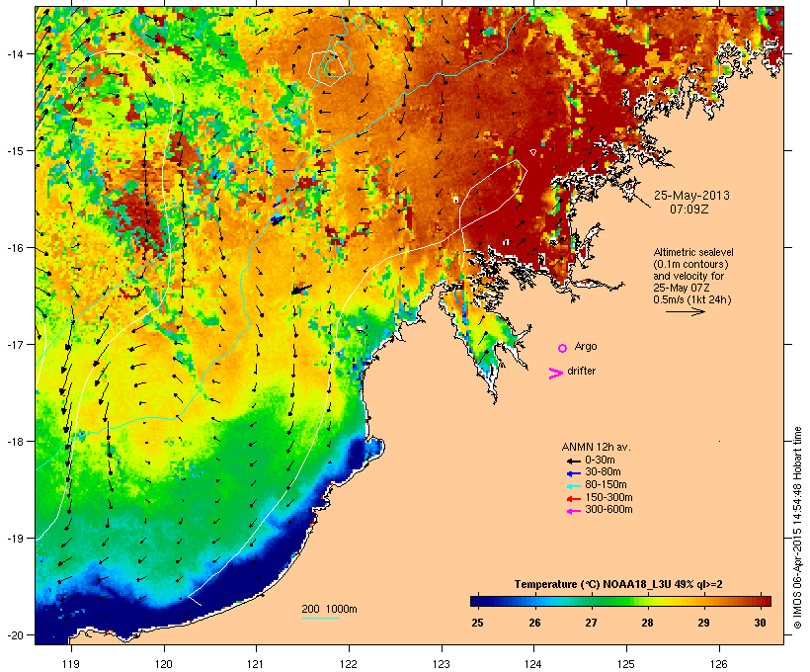Click the latitude label -16
The image size is (810, 672).
click(14, 248)
